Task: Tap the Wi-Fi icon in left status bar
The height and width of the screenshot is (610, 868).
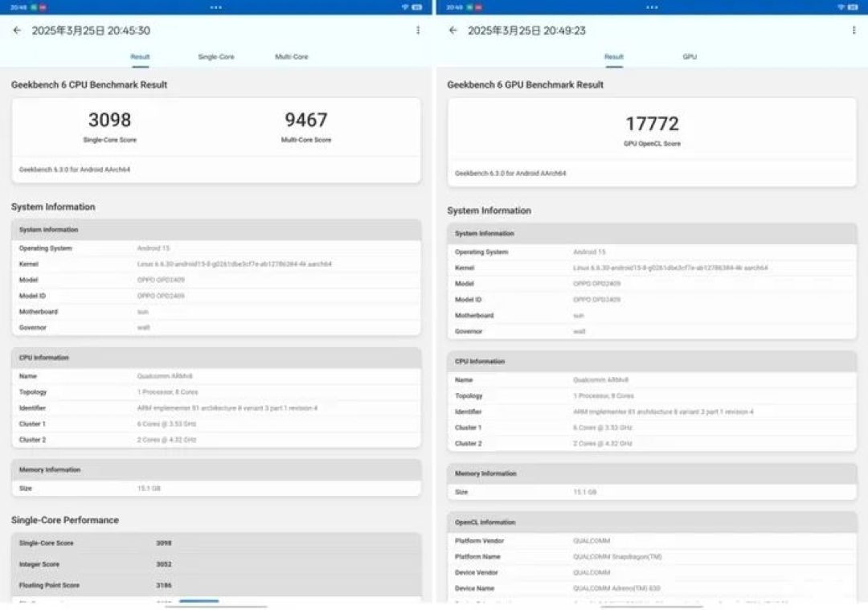Action: click(x=405, y=7)
